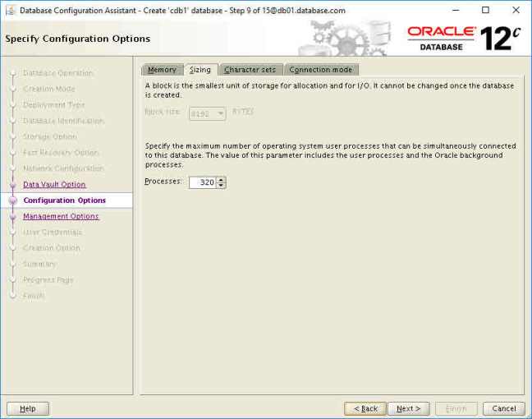Maximize the Database Configuration Assistant window
This screenshot has height=419, width=532.
point(485,10)
